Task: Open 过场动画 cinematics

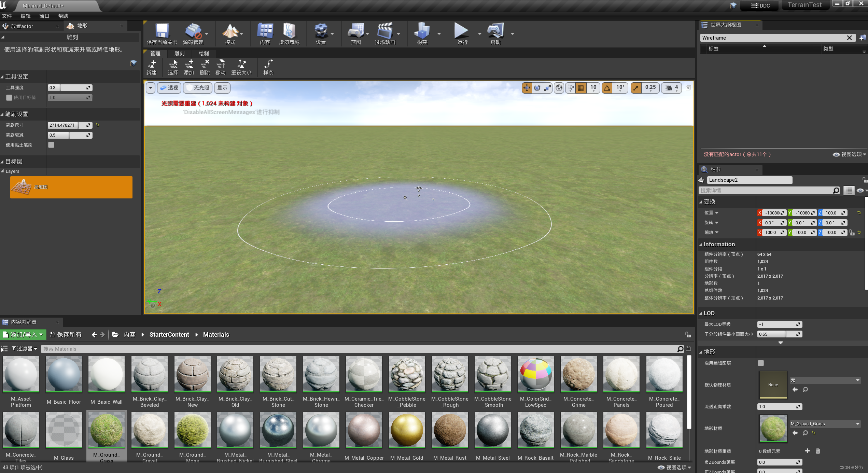Action: click(385, 34)
